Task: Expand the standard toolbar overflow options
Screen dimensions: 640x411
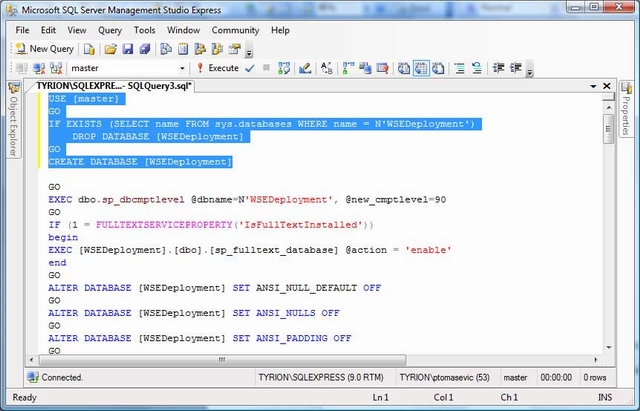Action: click(x=249, y=50)
